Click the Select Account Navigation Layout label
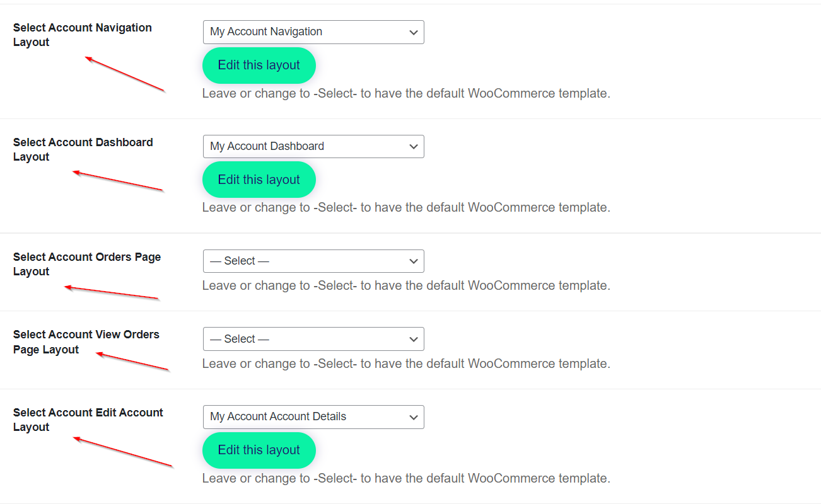Viewport: 821px width, 504px height. click(82, 35)
